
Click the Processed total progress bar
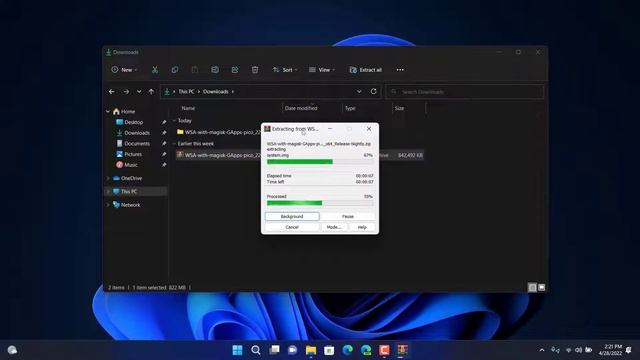coord(320,203)
